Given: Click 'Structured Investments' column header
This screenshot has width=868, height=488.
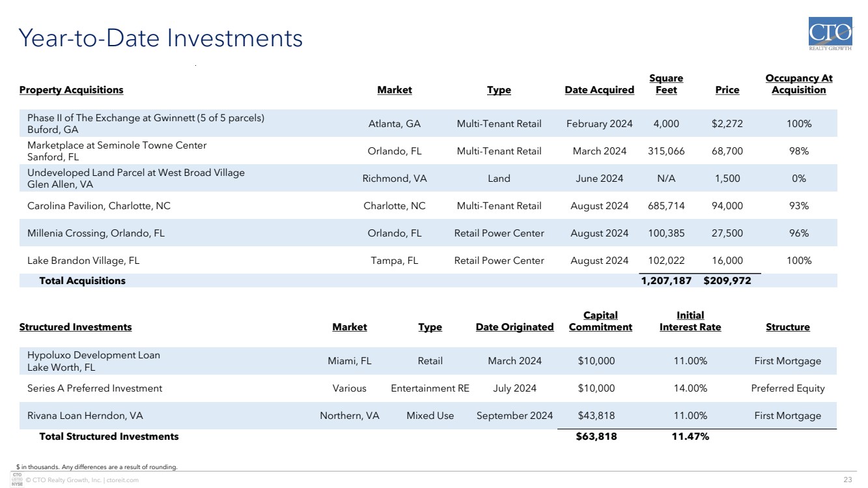Looking at the screenshot, I should pos(76,327).
